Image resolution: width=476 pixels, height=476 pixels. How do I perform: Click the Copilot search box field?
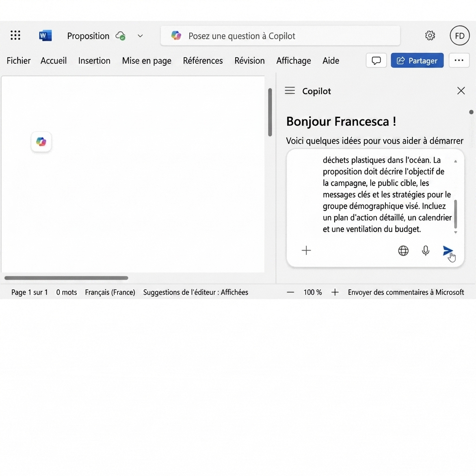point(280,36)
